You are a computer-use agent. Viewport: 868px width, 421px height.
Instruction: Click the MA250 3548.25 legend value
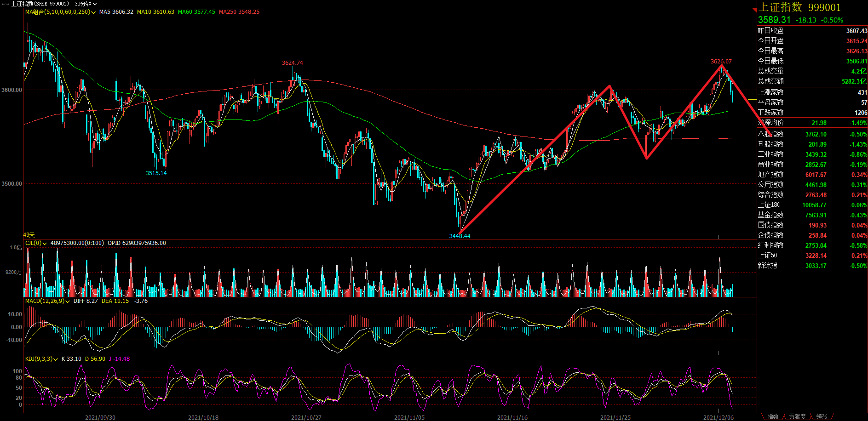pyautogui.click(x=239, y=12)
